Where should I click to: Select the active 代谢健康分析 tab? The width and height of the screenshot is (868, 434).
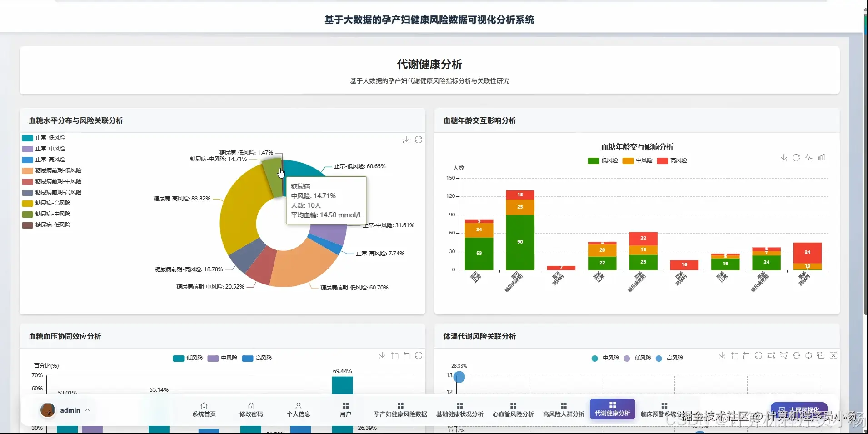pyautogui.click(x=613, y=409)
